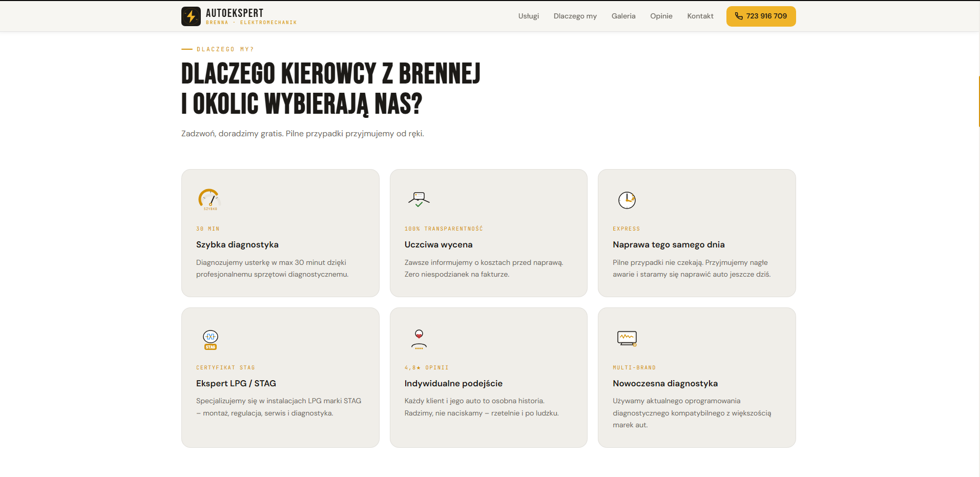Open the Galeria navigation item
This screenshot has width=980, height=477.
coord(623,16)
